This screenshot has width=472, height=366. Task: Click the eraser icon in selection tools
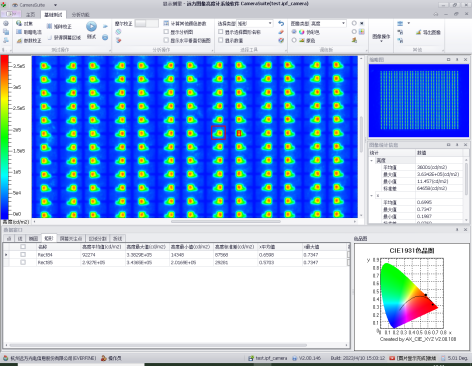point(281,32)
